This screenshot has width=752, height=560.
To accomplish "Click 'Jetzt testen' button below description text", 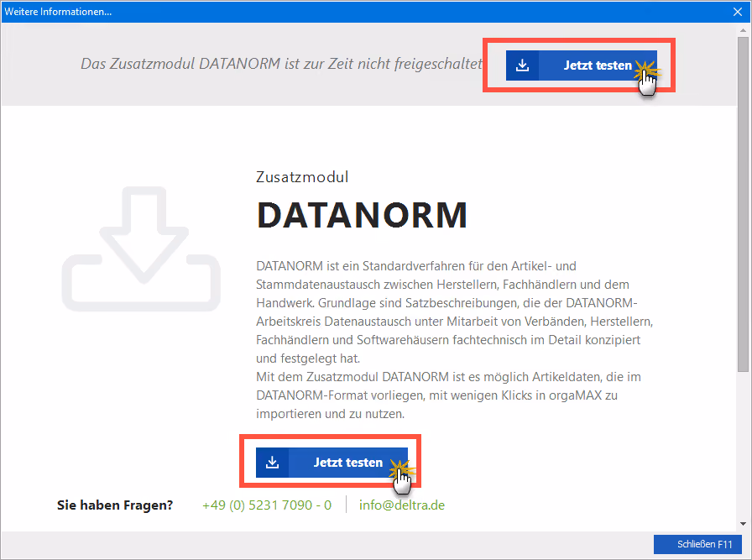I will 332,463.
